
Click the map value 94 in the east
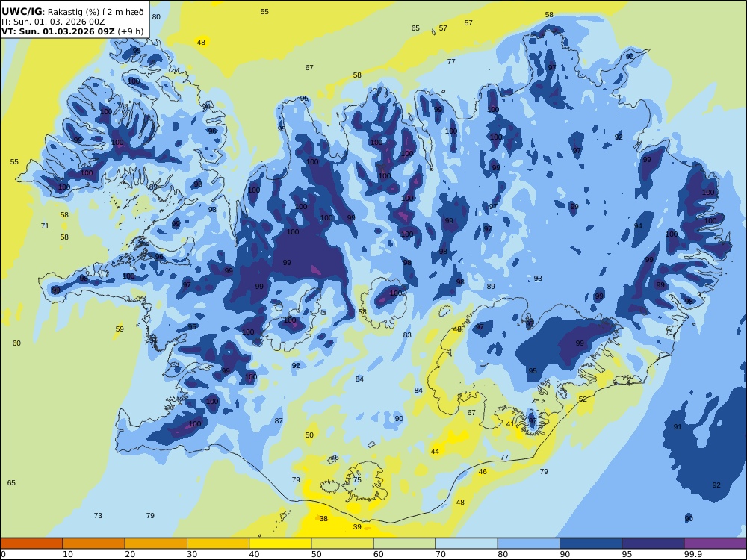point(638,225)
